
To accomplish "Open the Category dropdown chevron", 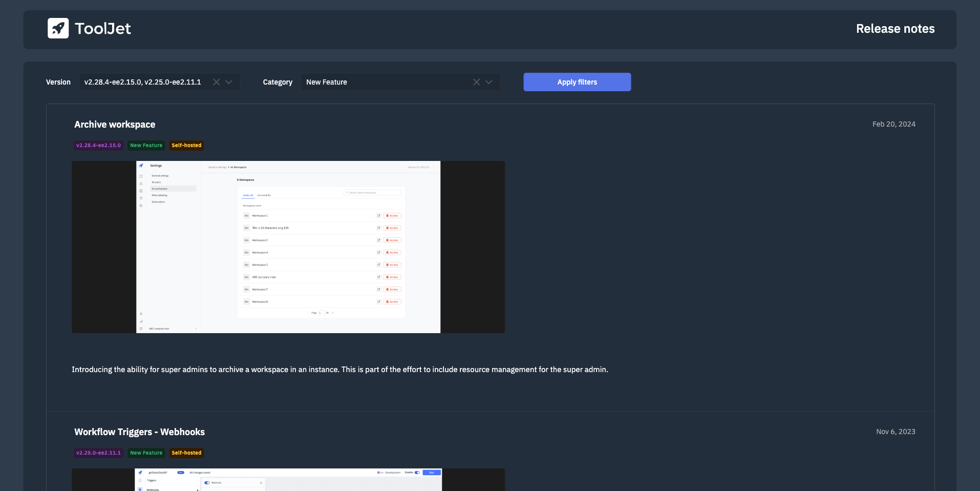I will tap(489, 82).
